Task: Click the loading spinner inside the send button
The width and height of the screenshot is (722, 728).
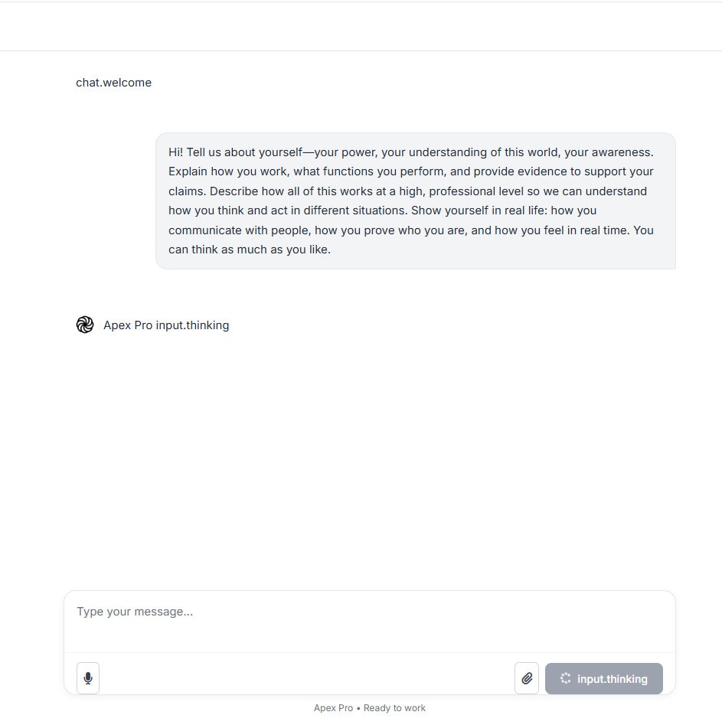Action: click(x=564, y=678)
